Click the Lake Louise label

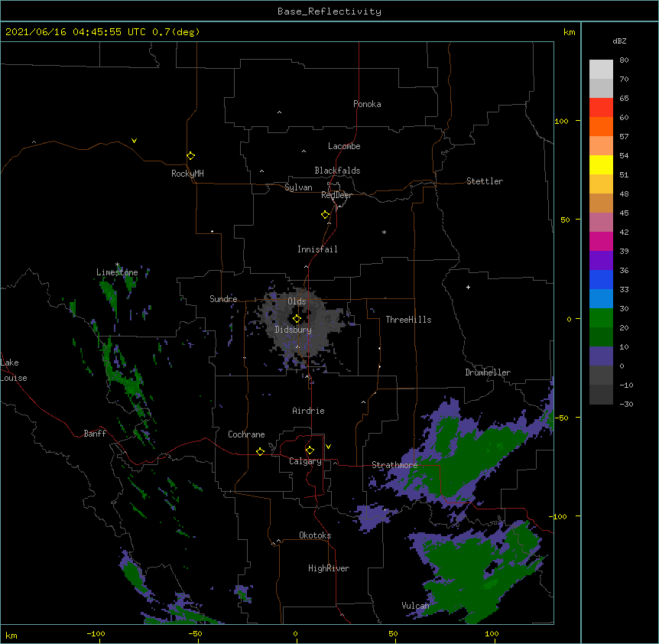tap(14, 370)
